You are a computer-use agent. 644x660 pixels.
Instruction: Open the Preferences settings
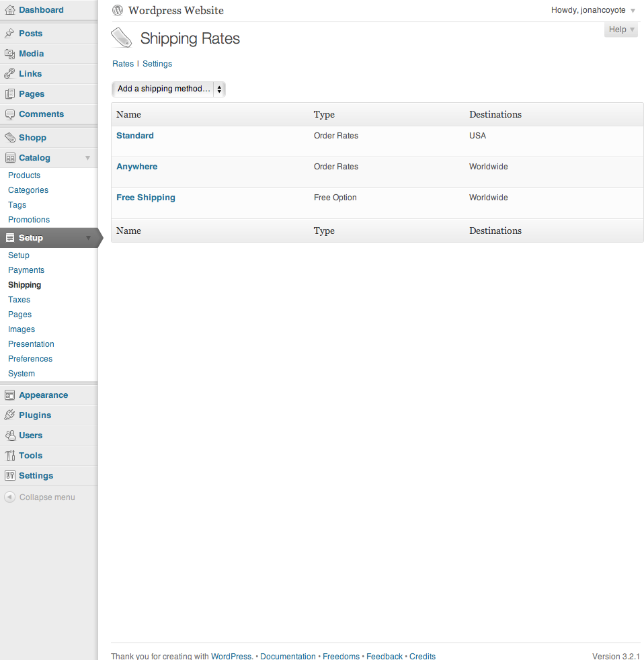click(x=30, y=359)
